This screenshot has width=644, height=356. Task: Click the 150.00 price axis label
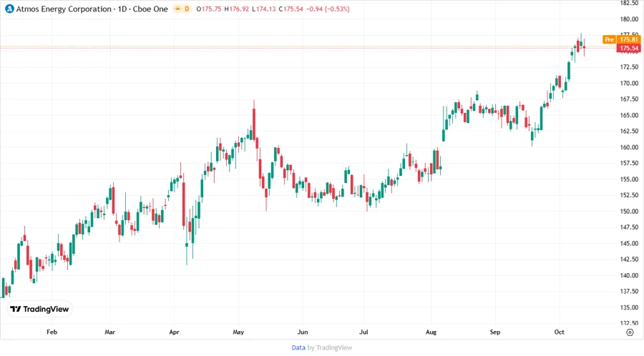point(629,211)
